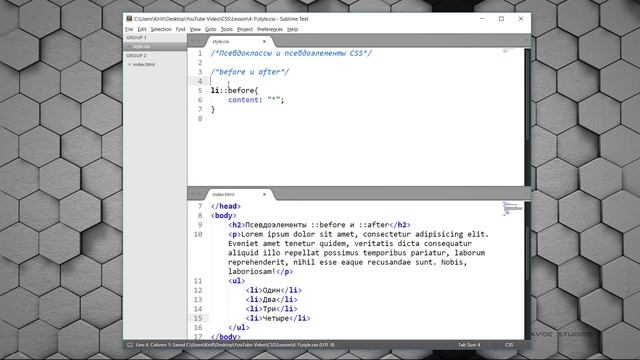Click the "<body>" opening tag
The height and width of the screenshot is (360, 640).
(x=223, y=216)
